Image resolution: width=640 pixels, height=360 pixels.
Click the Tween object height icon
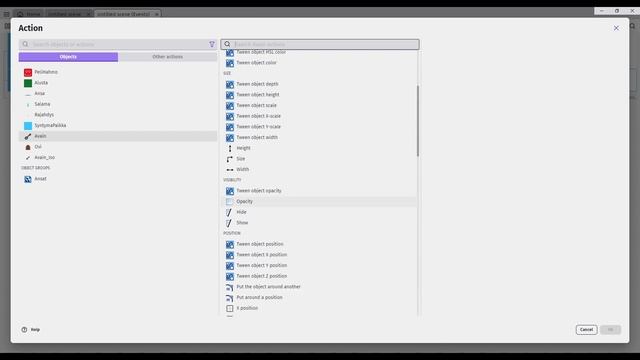(x=230, y=95)
